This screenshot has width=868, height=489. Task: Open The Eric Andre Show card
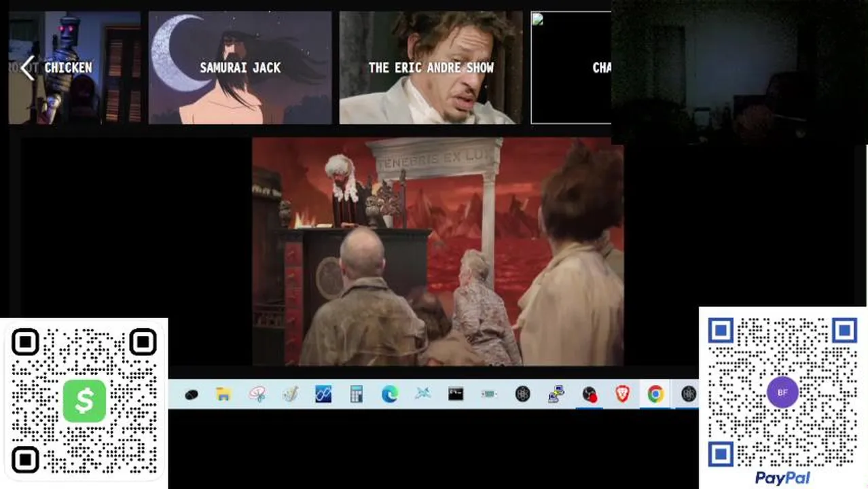[431, 68]
